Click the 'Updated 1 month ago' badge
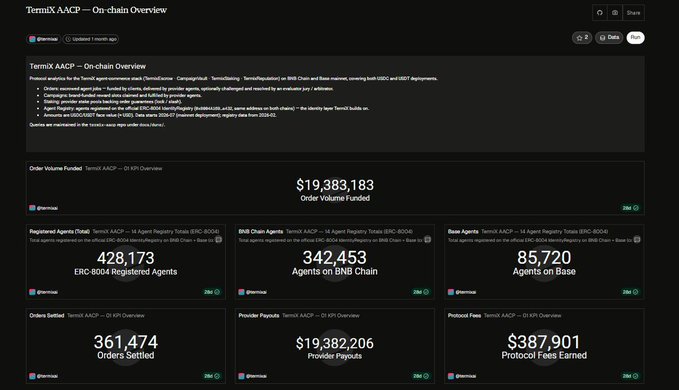Viewport: 679px width, 390px height. click(91, 39)
